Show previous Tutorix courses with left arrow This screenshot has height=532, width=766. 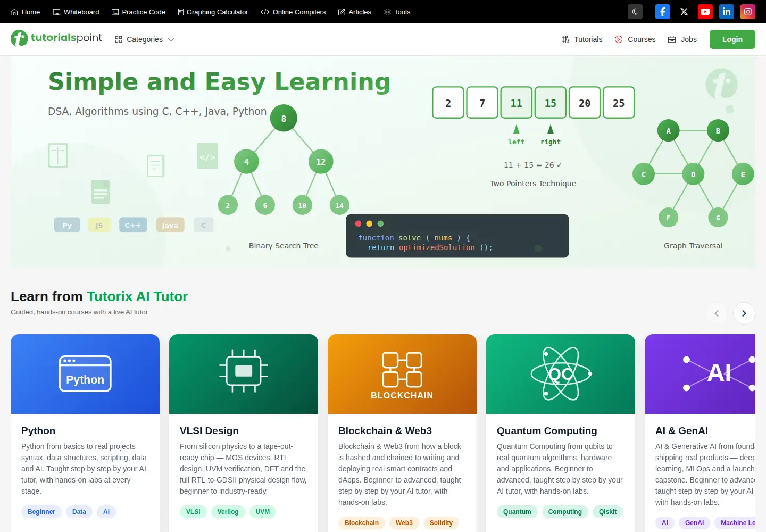(717, 313)
